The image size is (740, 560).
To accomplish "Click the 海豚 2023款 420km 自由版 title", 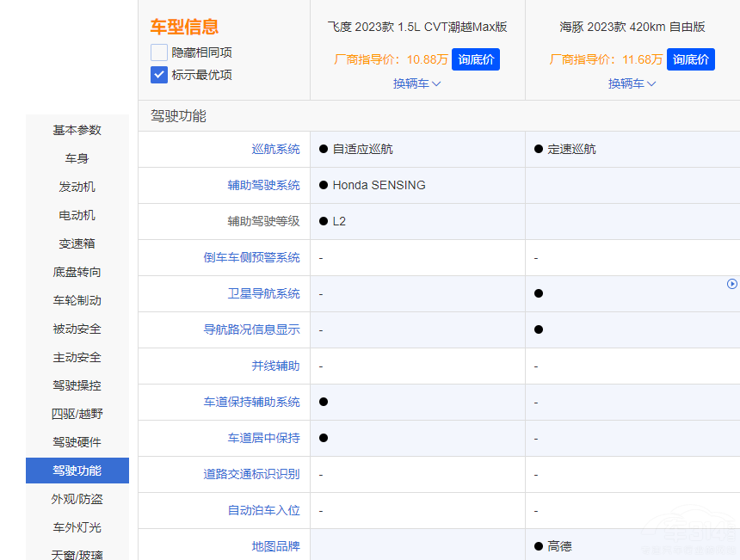I will [x=632, y=27].
